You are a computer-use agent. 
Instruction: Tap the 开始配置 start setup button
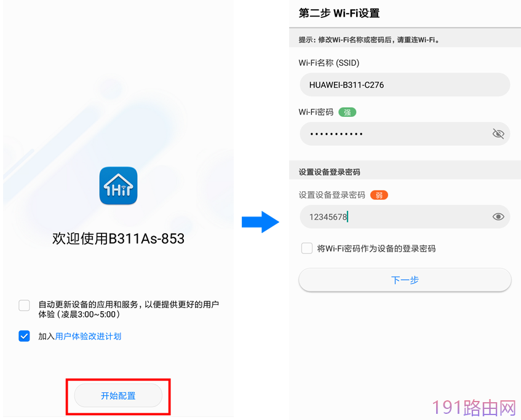118,395
